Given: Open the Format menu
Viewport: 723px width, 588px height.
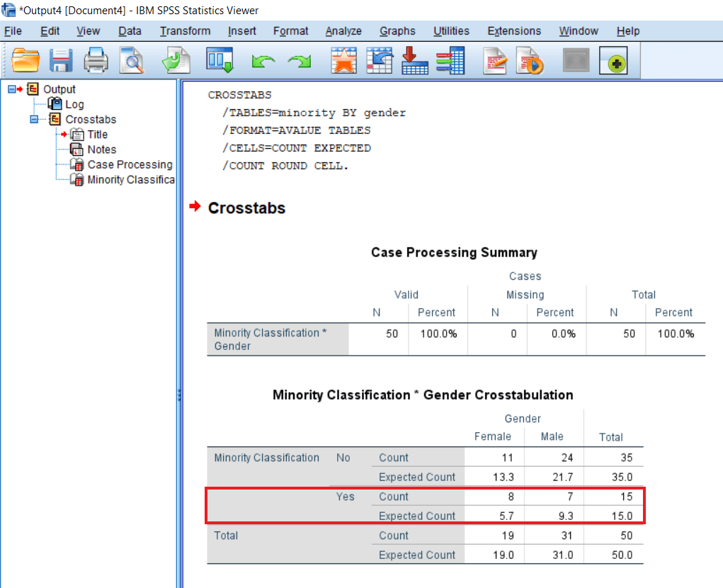Looking at the screenshot, I should (290, 31).
